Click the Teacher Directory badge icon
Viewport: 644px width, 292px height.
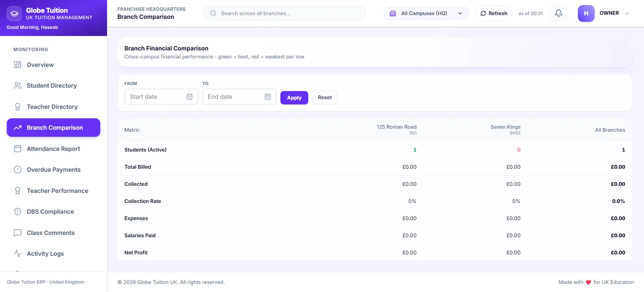(18, 107)
